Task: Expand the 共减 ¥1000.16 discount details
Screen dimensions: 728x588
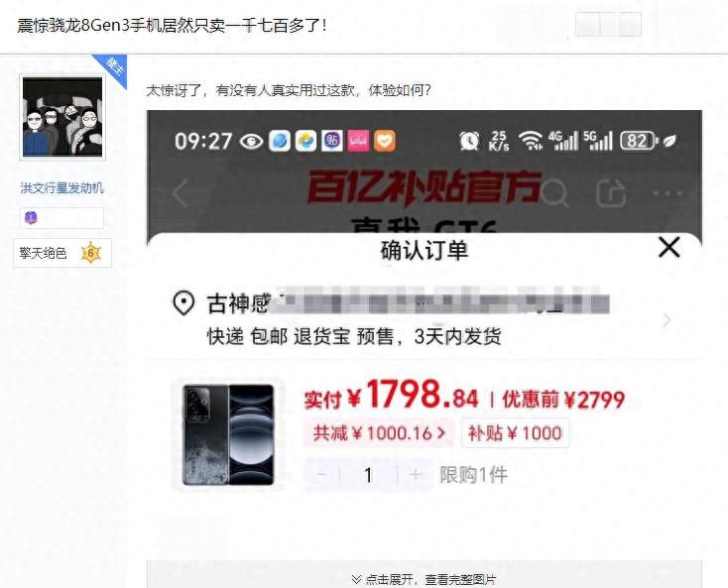Action: pyautogui.click(x=379, y=433)
